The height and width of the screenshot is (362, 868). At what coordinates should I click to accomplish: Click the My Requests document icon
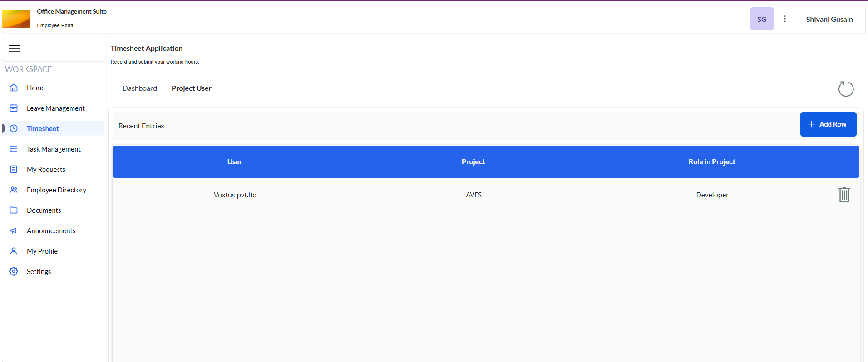(14, 169)
